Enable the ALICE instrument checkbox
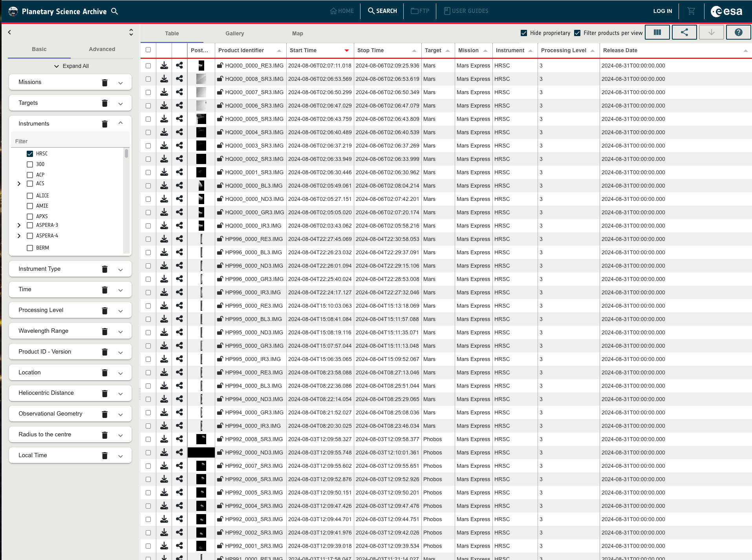Image resolution: width=752 pixels, height=560 pixels. click(30, 195)
